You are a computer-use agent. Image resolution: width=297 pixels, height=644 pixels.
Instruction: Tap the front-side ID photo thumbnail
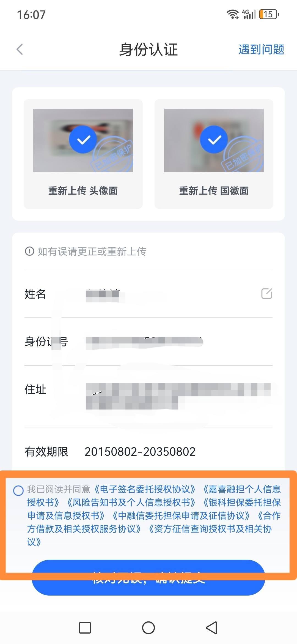click(x=83, y=140)
